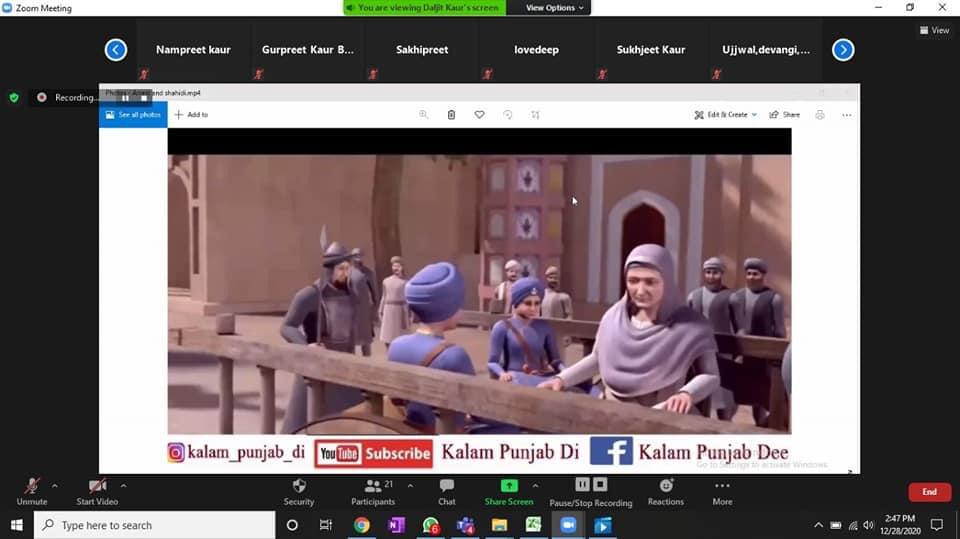Click the View layout button
The width and height of the screenshot is (960, 539).
point(934,30)
